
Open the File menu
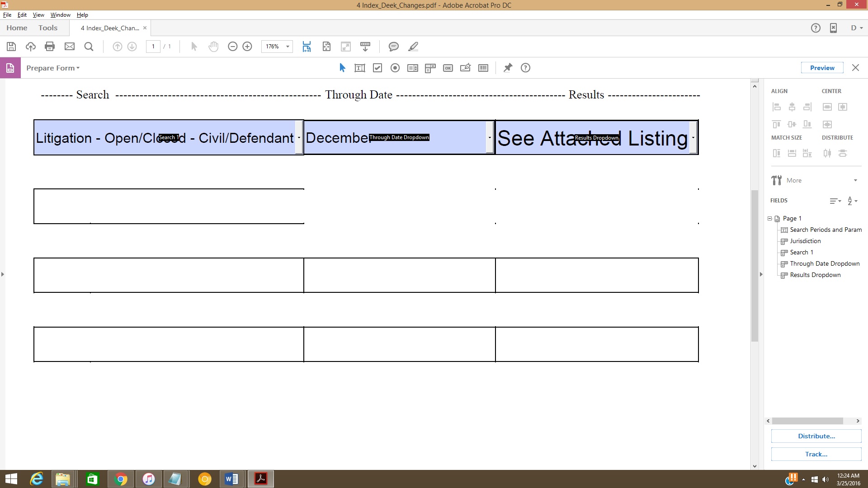click(7, 15)
